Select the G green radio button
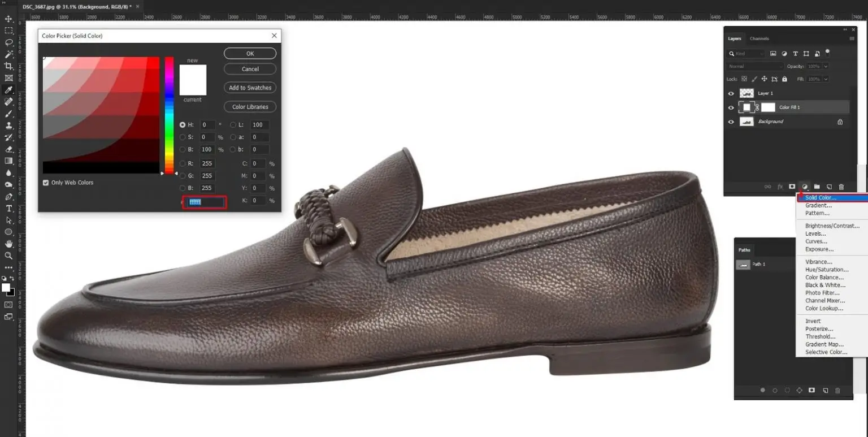The image size is (868, 437). coord(183,176)
